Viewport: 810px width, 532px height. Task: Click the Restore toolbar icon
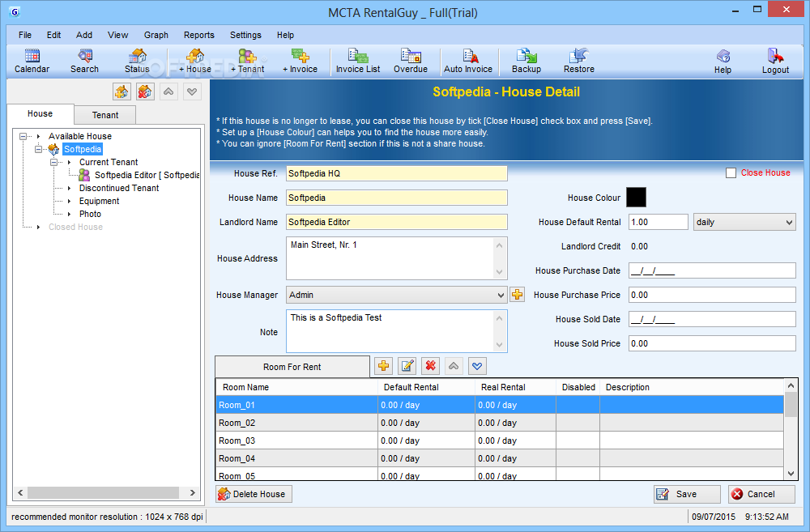tap(579, 61)
